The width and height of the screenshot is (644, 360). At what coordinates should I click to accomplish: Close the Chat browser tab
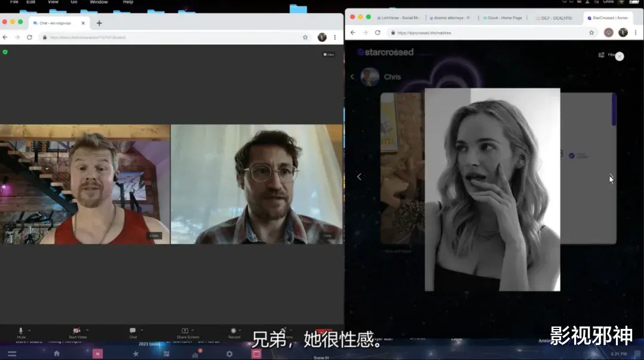click(83, 23)
